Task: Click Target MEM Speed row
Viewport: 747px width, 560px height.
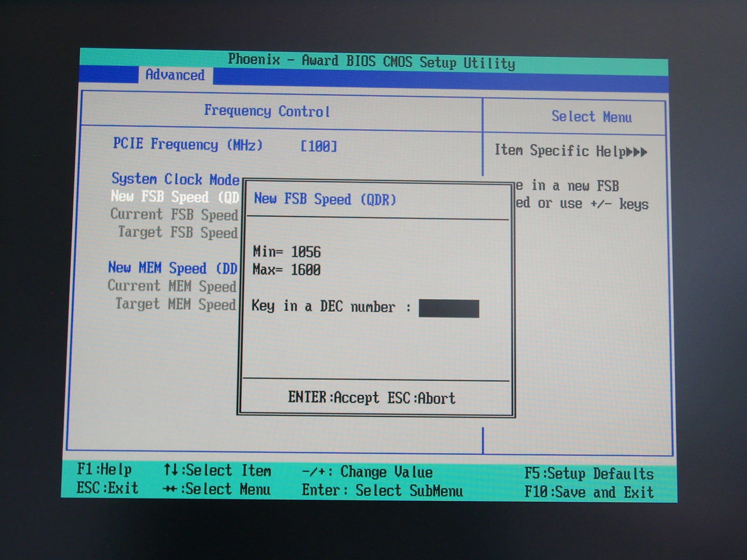Action: (176, 304)
